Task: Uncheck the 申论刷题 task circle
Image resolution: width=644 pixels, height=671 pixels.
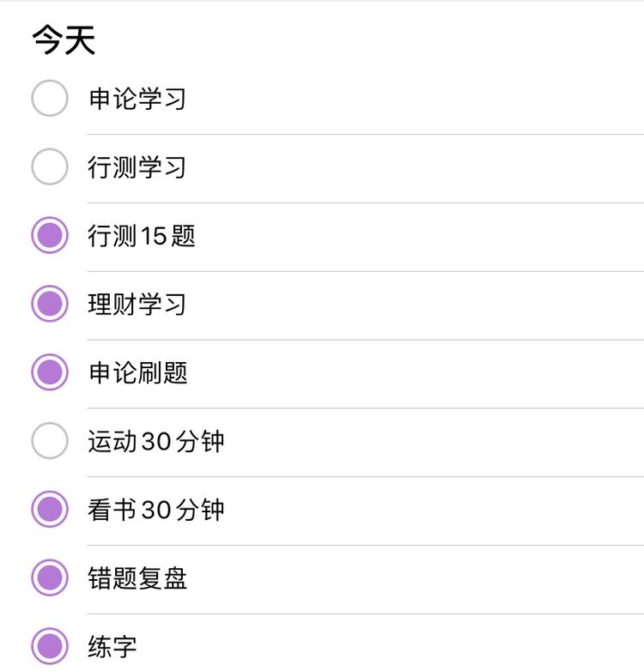Action: [50, 372]
